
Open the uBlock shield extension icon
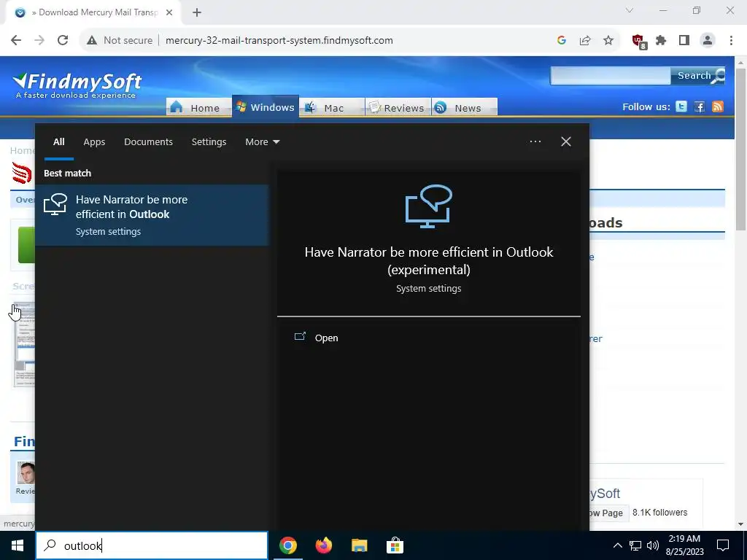pos(638,42)
